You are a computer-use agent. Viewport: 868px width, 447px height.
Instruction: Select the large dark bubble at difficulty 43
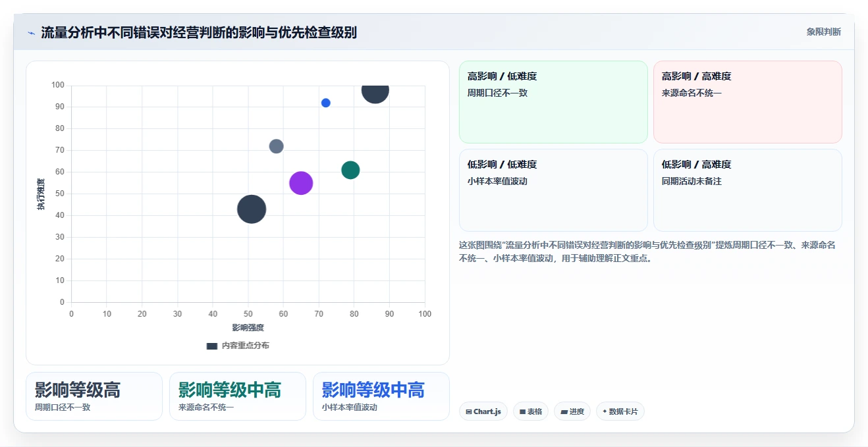(x=251, y=209)
